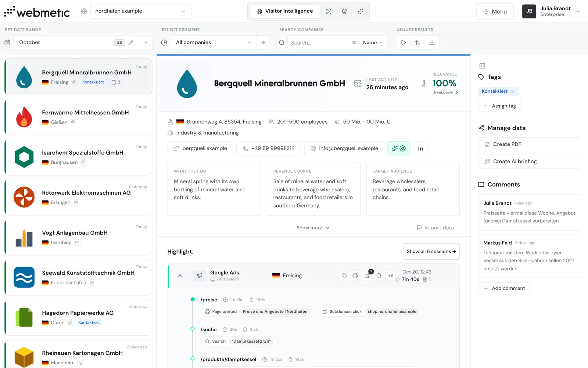The height and width of the screenshot is (368, 588).
Task: Open the stacked layers icon tab
Action: tap(344, 11)
